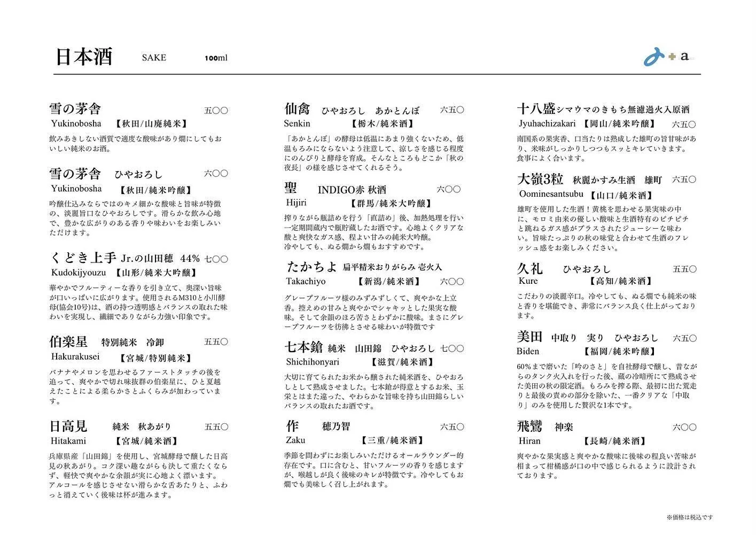
Task: Select the 飛鸞 神楽 title
Action: [545, 427]
